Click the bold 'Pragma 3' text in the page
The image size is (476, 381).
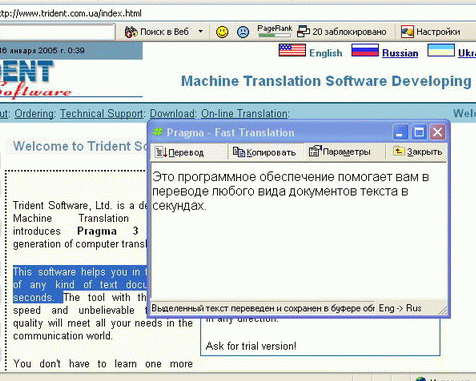[x=107, y=231]
